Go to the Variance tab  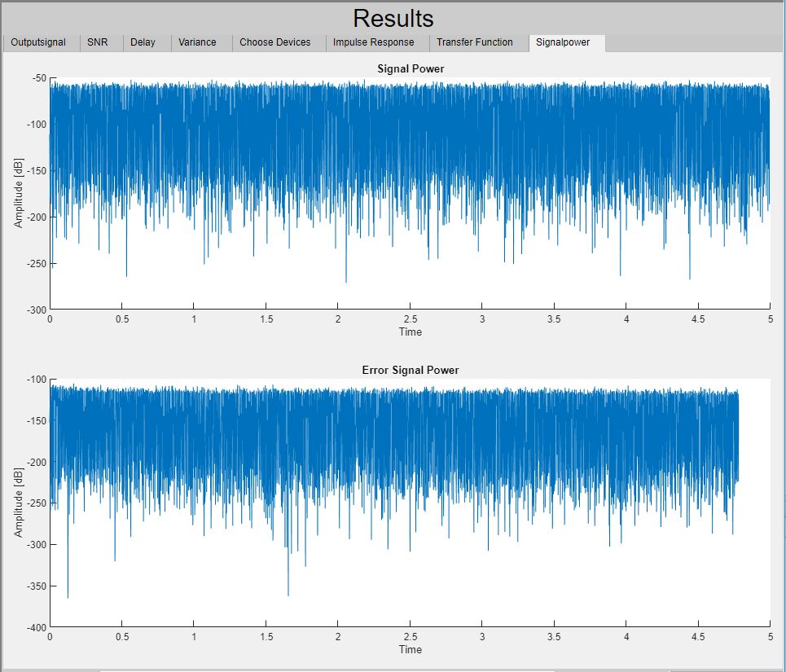click(197, 42)
